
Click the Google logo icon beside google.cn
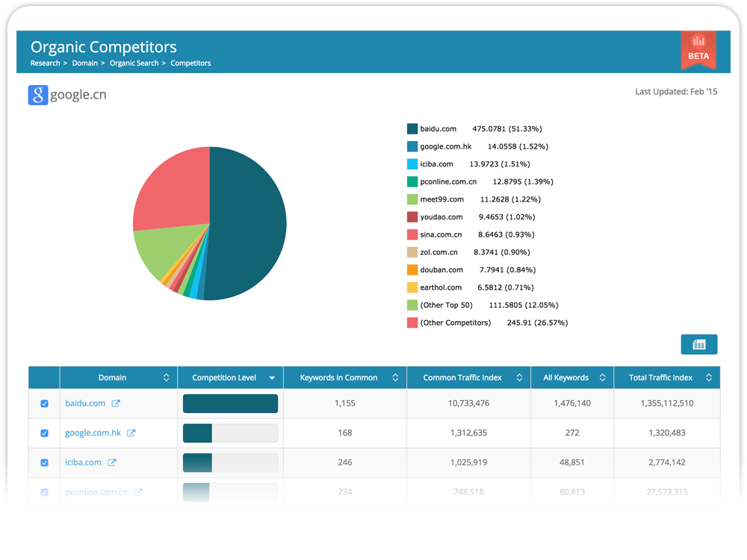[38, 96]
